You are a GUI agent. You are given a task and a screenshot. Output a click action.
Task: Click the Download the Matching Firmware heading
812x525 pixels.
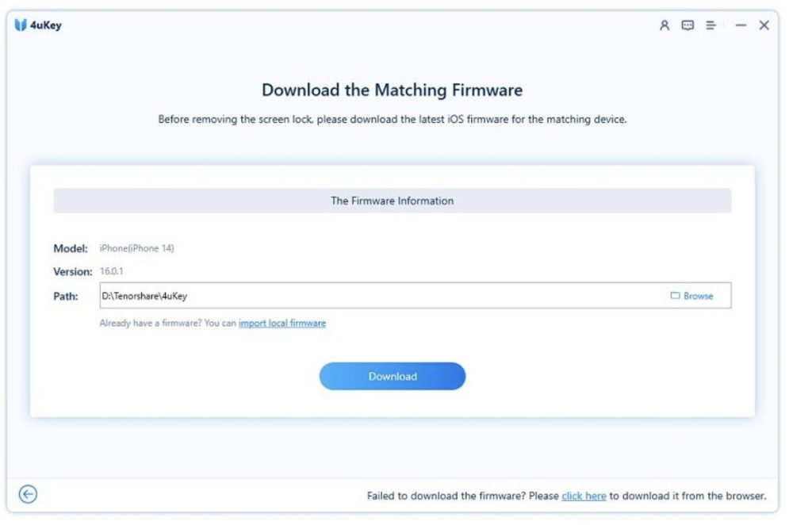392,90
